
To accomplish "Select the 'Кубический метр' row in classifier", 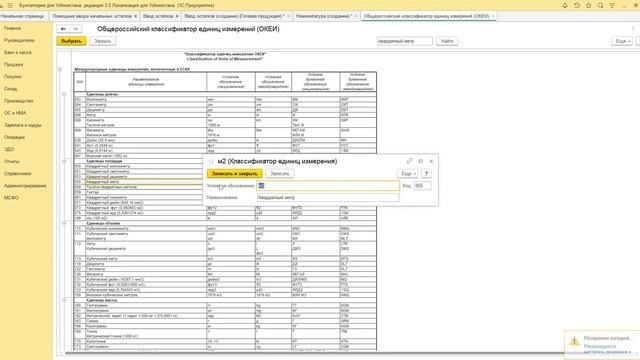I will tap(225, 259).
